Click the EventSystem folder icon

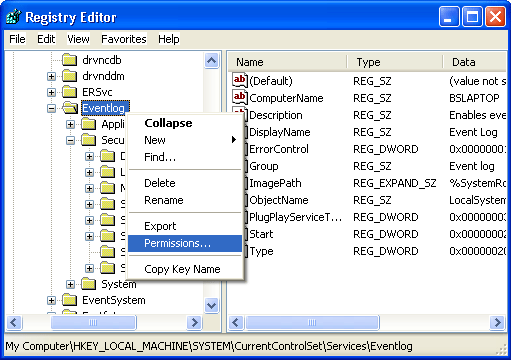70,300
